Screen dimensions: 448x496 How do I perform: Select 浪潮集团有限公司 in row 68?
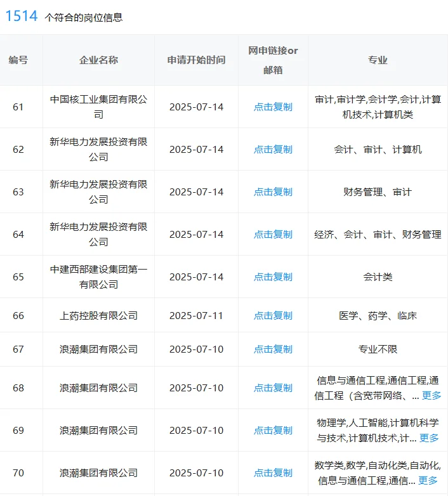point(98,388)
